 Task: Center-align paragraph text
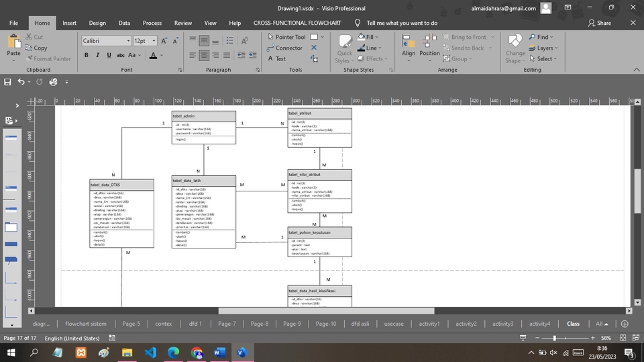(x=204, y=55)
